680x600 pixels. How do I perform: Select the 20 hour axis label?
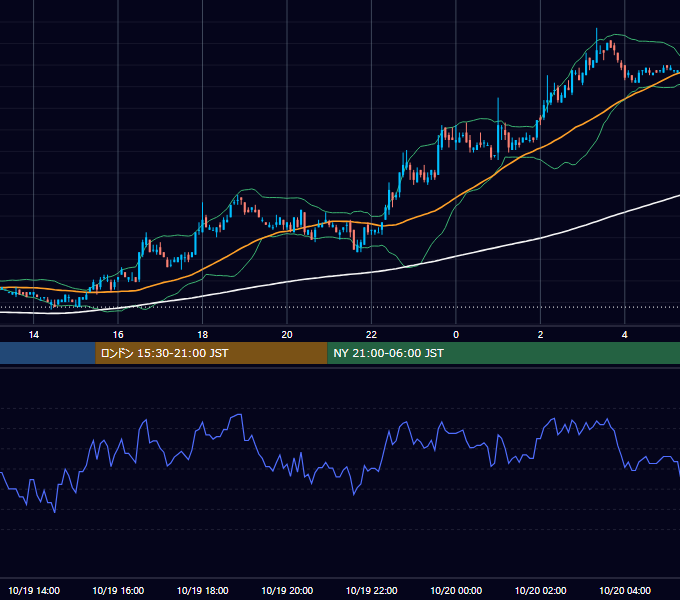287,335
